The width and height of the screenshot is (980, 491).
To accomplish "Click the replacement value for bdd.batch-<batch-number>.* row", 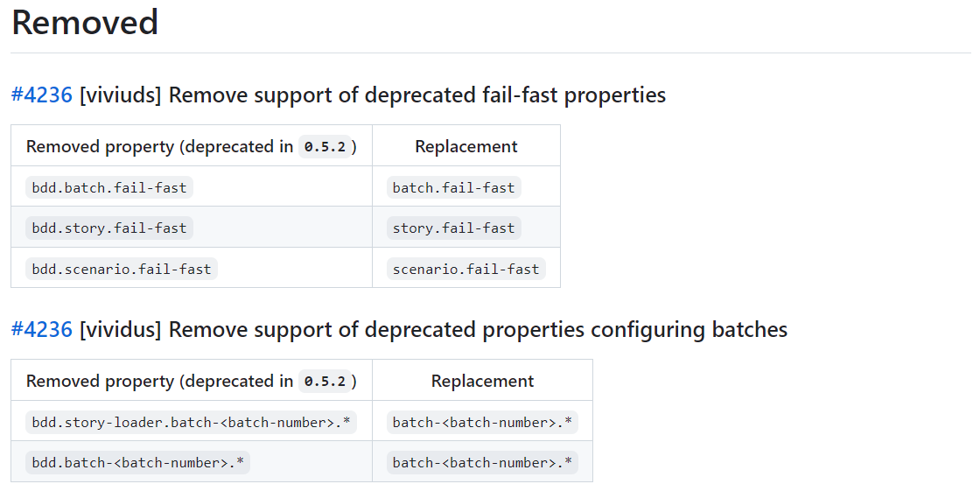I will pos(482,462).
